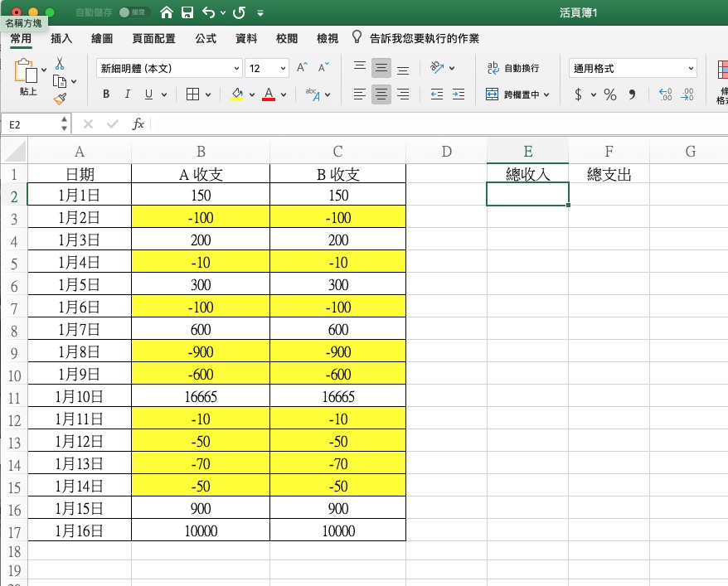Viewport: 728px width, 586px height.
Task: Click the Format Painter brush icon
Action: click(60, 99)
